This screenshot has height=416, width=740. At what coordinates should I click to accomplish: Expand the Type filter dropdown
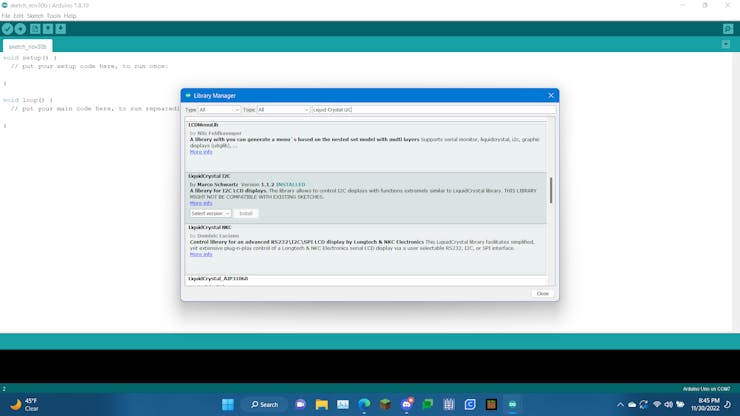tap(219, 110)
